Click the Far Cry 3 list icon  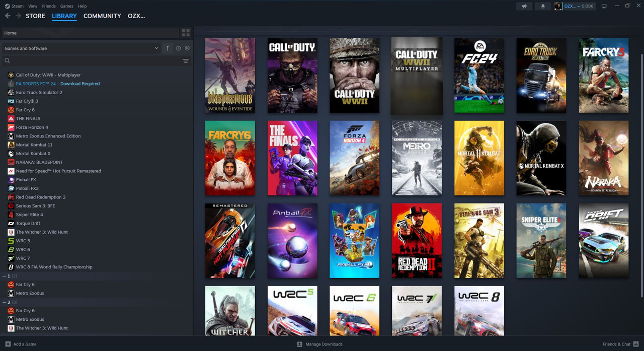pos(11,101)
